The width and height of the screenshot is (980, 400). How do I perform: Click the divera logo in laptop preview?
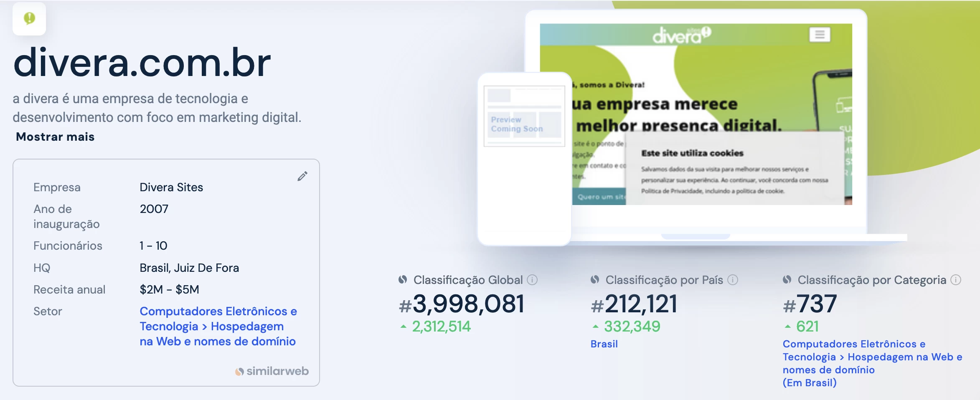pos(682,35)
